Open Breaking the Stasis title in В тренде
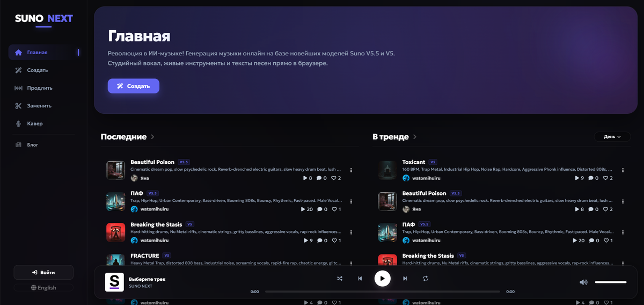This screenshot has width=644, height=305. pos(428,256)
